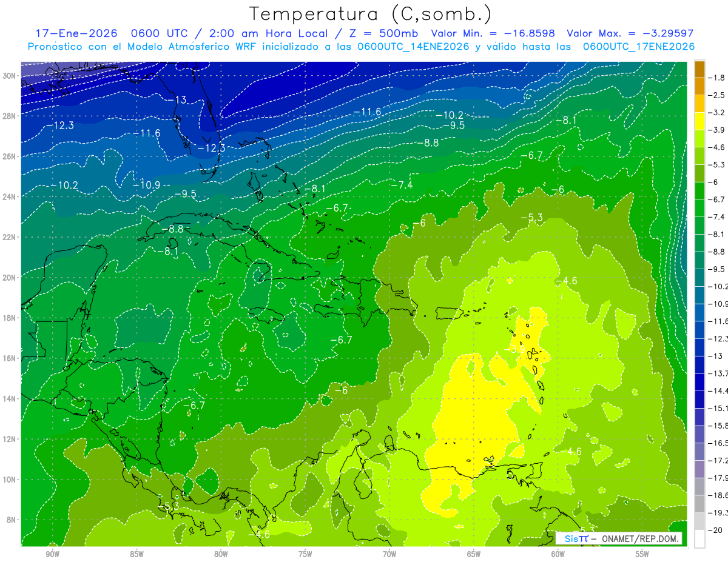The height and width of the screenshot is (562, 728).
Task: Click the '-10.9' contour label on the map
Action: click(147, 185)
